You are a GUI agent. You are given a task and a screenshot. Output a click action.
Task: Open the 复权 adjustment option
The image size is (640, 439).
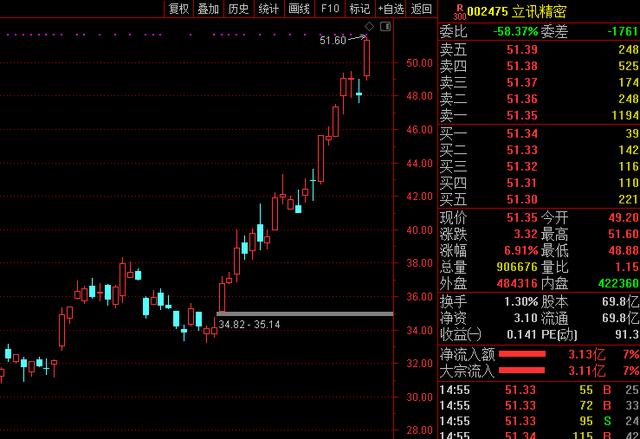click(179, 8)
